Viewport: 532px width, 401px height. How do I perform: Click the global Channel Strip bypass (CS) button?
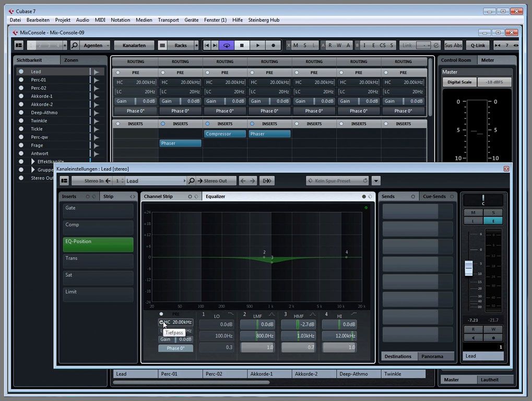pyautogui.click(x=383, y=45)
